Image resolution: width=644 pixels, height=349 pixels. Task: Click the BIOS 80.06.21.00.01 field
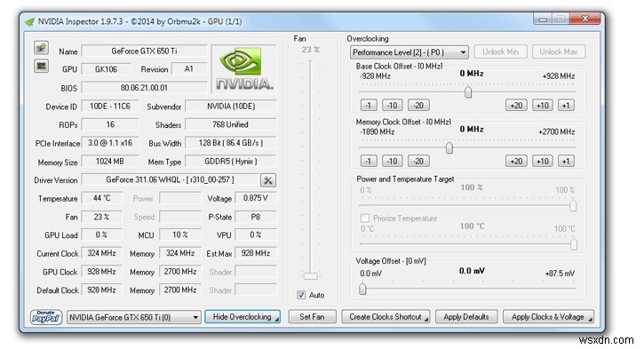click(x=144, y=87)
